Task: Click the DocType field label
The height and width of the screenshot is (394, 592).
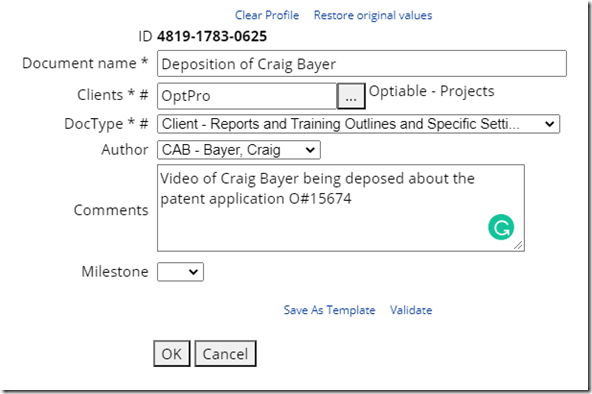Action: click(x=106, y=124)
